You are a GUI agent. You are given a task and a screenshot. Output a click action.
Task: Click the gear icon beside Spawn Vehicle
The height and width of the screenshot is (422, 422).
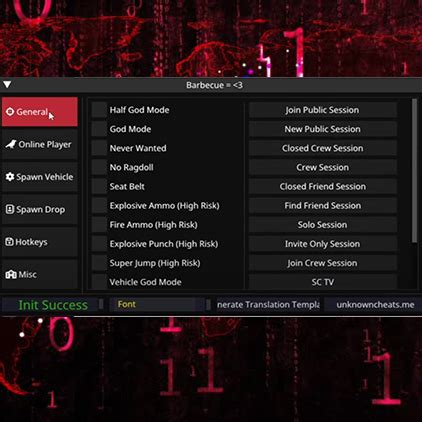tap(10, 177)
